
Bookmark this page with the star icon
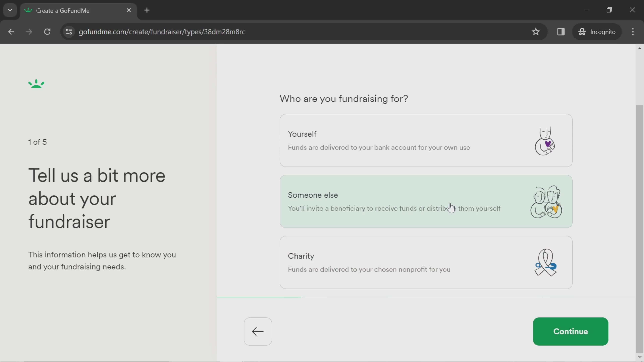(535, 32)
